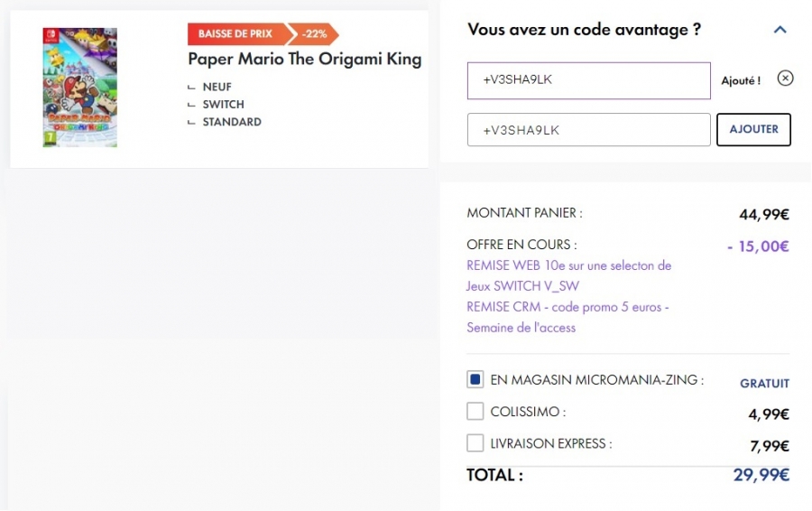The width and height of the screenshot is (812, 511).
Task: Collapse the code avantage section chevron
Action: 780,30
